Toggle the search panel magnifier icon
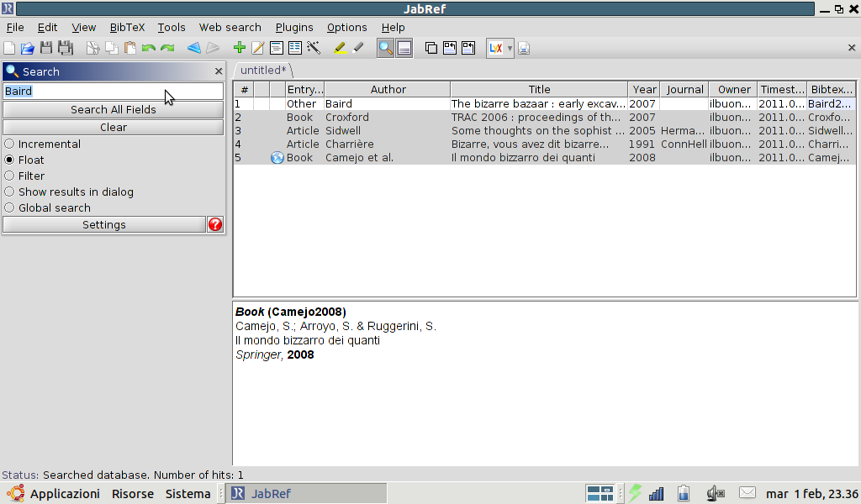This screenshot has height=504, width=861. [385, 48]
